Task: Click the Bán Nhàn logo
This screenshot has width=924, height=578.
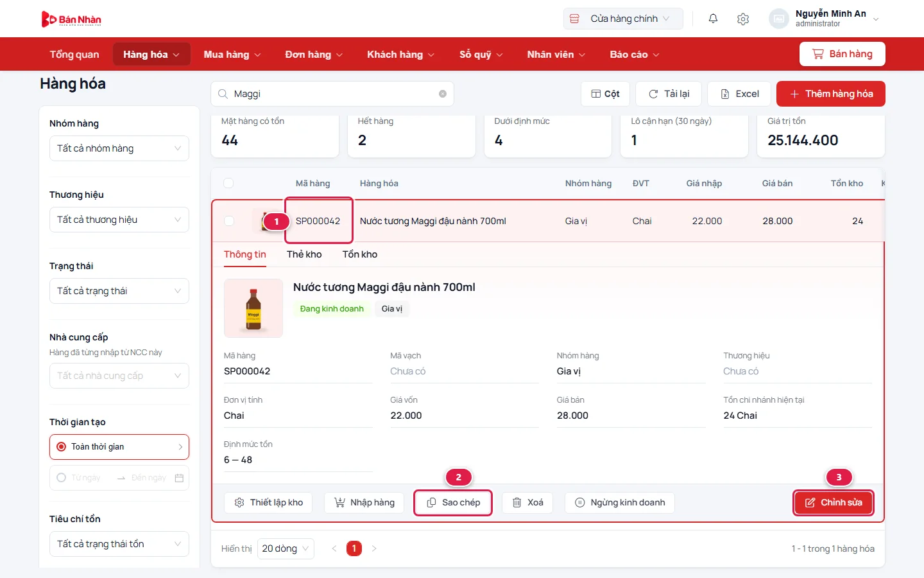Action: click(x=71, y=19)
